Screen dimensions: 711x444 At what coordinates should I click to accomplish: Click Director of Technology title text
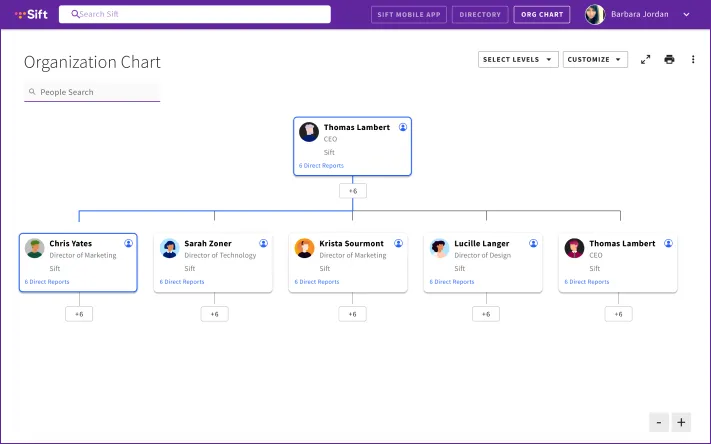[x=220, y=255]
